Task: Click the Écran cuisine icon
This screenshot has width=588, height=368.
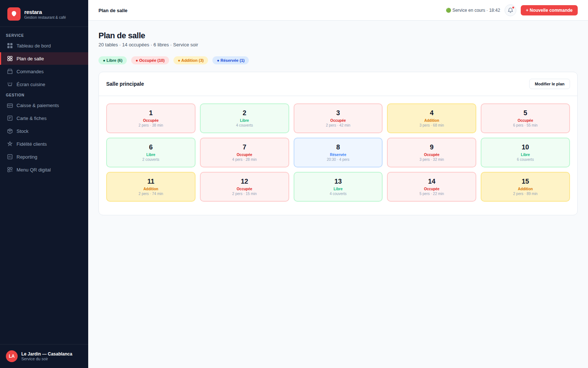Action: tap(10, 84)
